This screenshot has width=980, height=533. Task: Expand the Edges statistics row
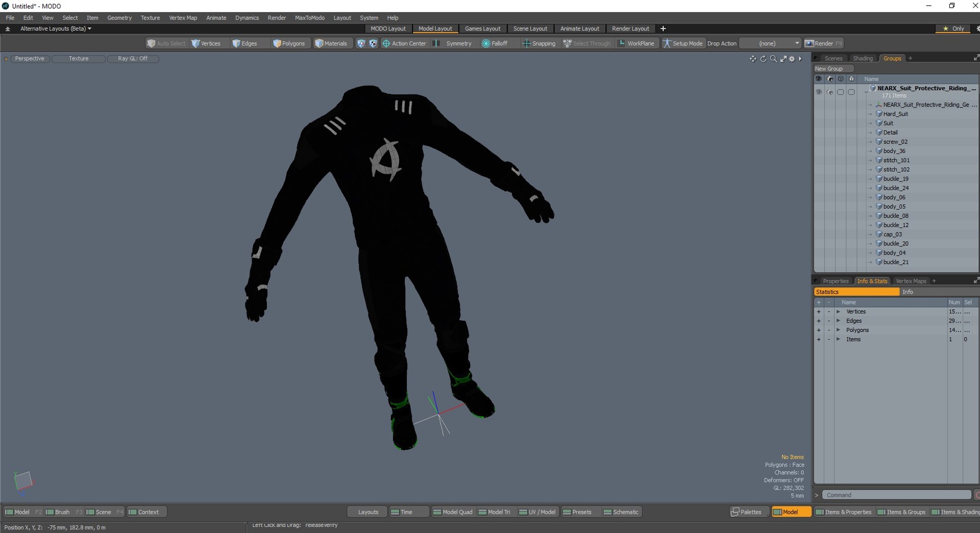[x=838, y=321]
